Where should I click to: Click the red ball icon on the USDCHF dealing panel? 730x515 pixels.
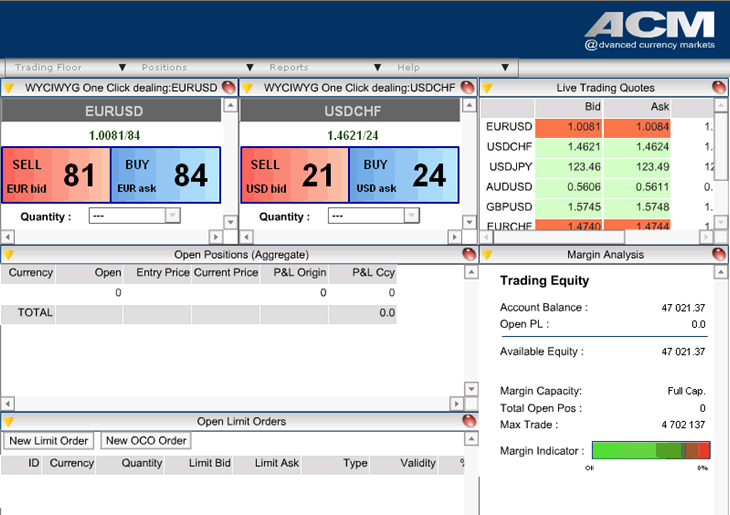pos(467,87)
